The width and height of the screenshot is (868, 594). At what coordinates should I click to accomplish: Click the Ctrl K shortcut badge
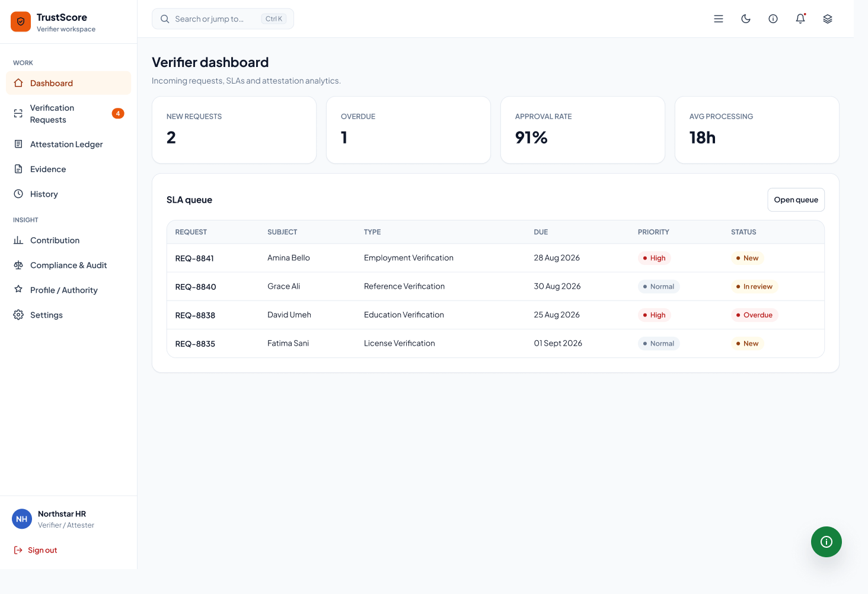click(x=274, y=19)
